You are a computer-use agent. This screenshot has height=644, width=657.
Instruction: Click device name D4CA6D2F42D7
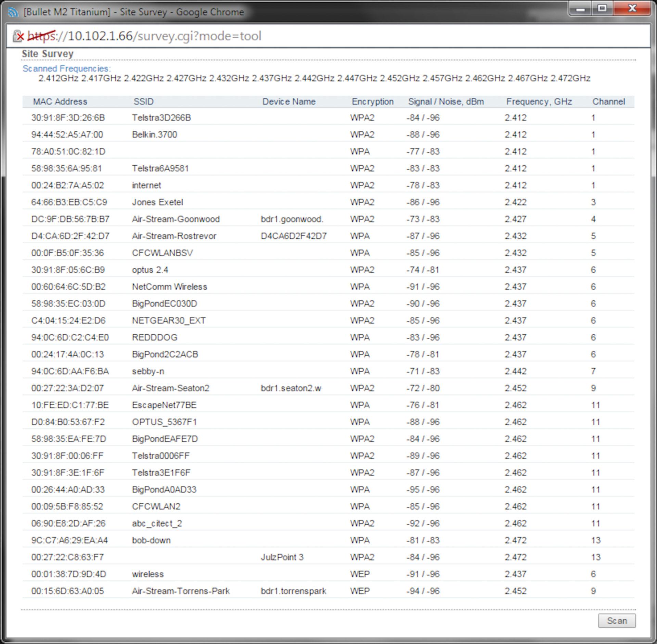click(294, 236)
